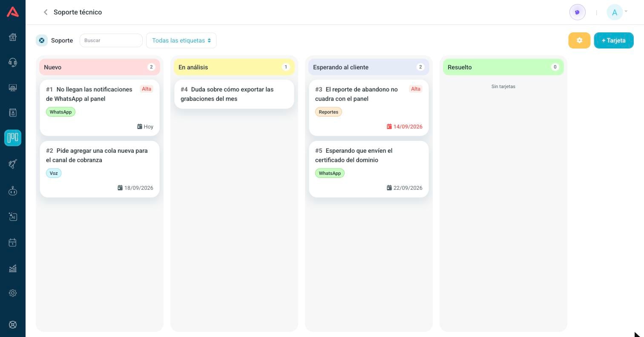This screenshot has height=337, width=644.
Task: Focus the Buscar search field
Action: 111,40
